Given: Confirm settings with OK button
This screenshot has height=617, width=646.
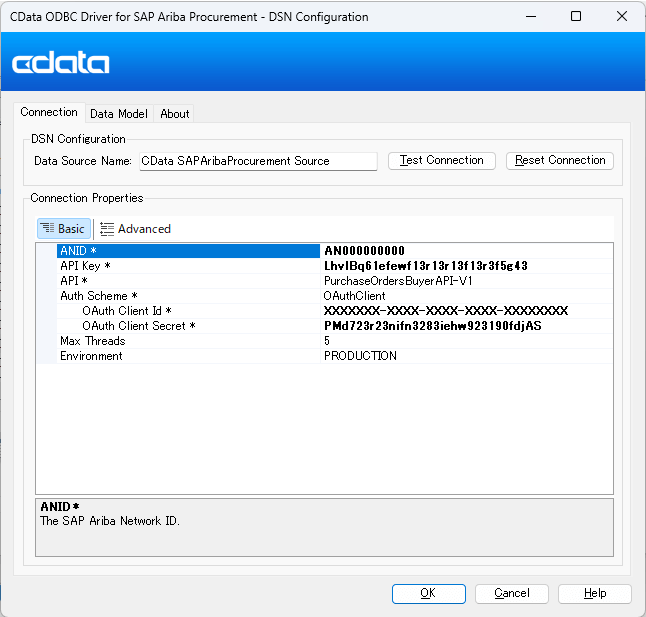Looking at the screenshot, I should point(428,594).
